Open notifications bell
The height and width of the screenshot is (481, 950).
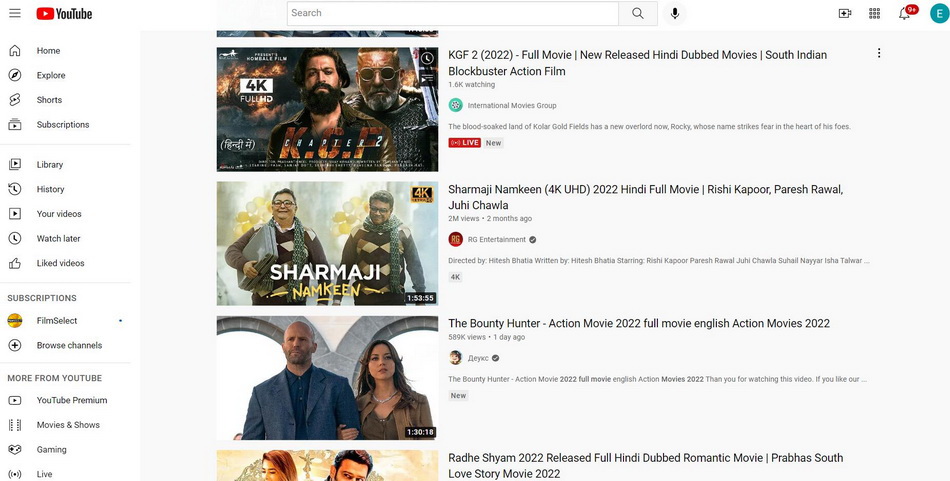pyautogui.click(x=904, y=13)
